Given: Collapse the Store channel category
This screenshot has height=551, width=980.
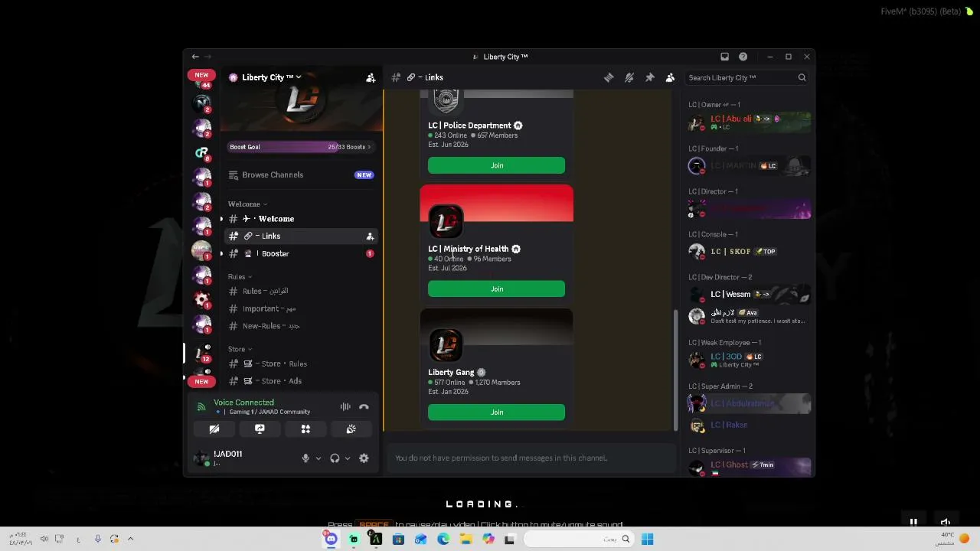Looking at the screenshot, I should coord(240,349).
